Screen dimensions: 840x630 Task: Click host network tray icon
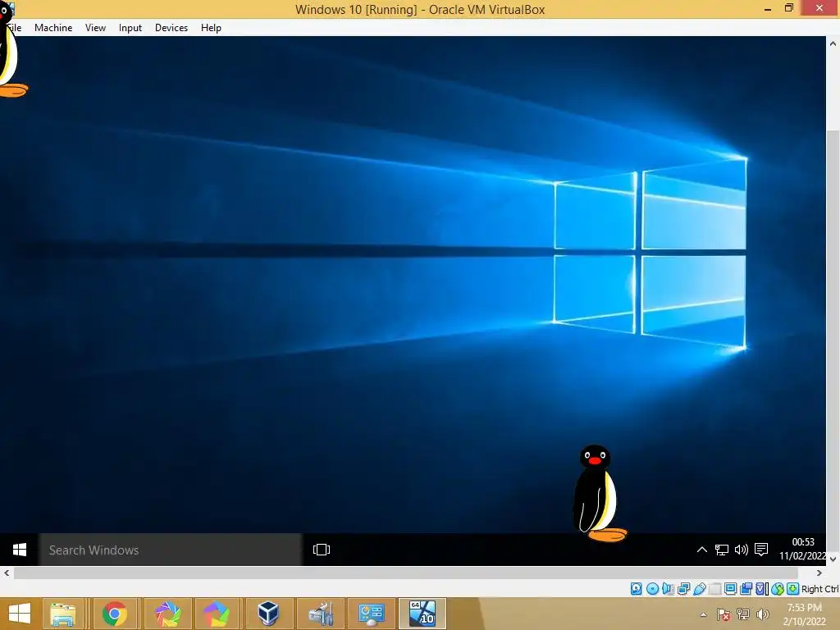tap(743, 614)
